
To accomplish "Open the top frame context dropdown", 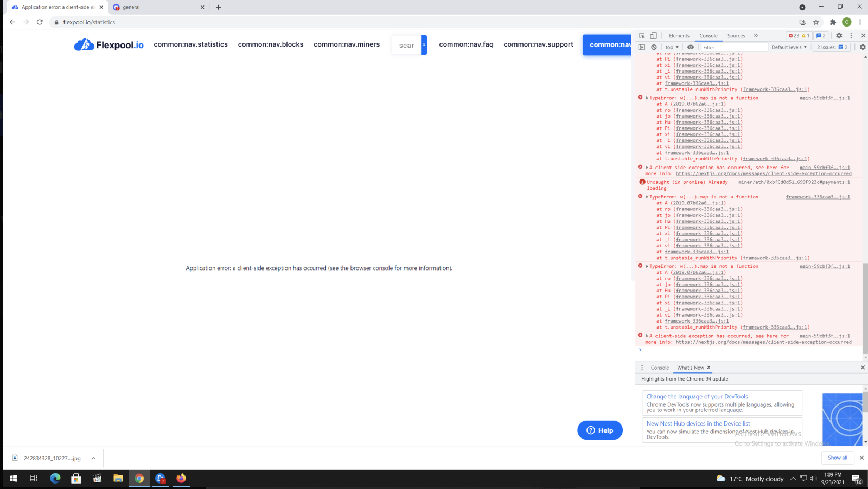I will (x=671, y=47).
